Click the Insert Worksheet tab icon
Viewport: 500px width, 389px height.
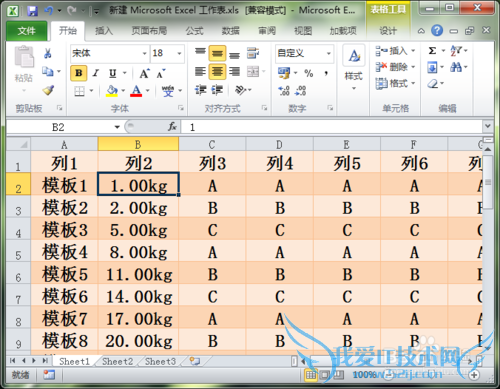(195, 361)
